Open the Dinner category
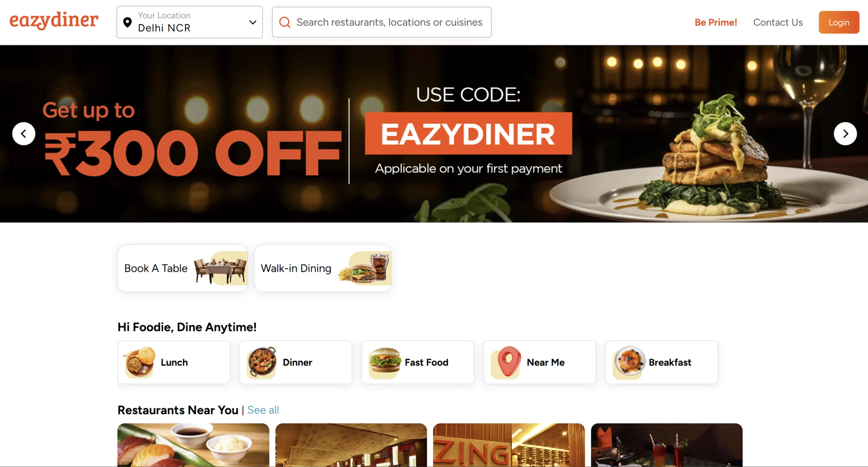 pyautogui.click(x=296, y=362)
